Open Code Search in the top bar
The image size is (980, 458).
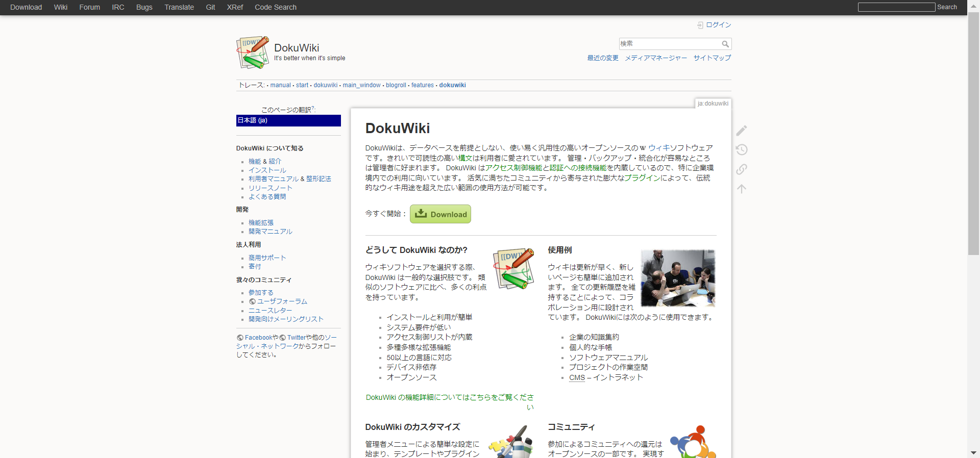(276, 7)
